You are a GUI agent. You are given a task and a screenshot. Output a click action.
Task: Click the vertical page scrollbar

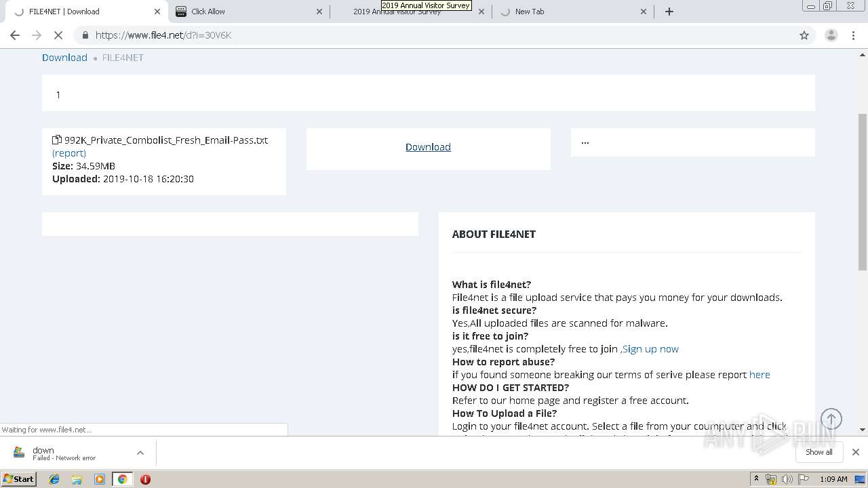(x=863, y=192)
